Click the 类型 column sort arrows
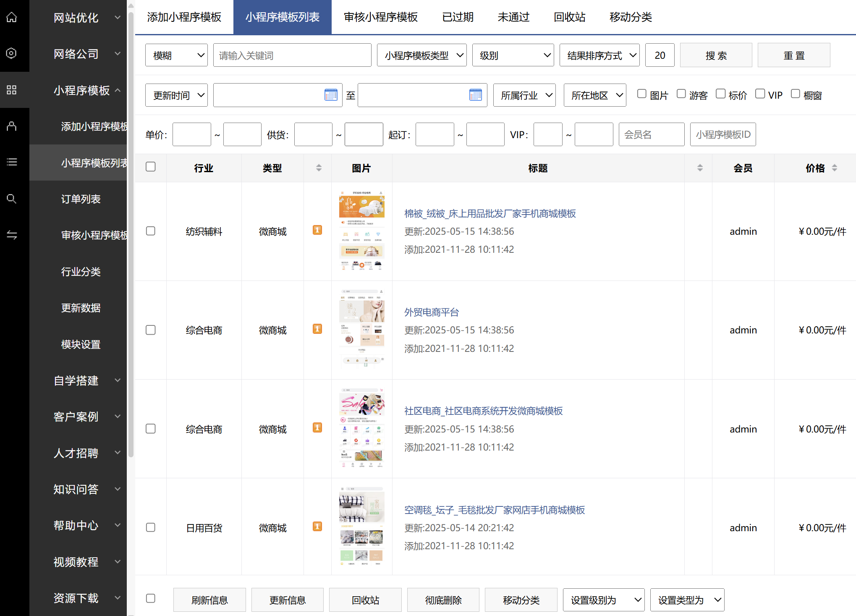This screenshot has height=616, width=856. coord(319,168)
